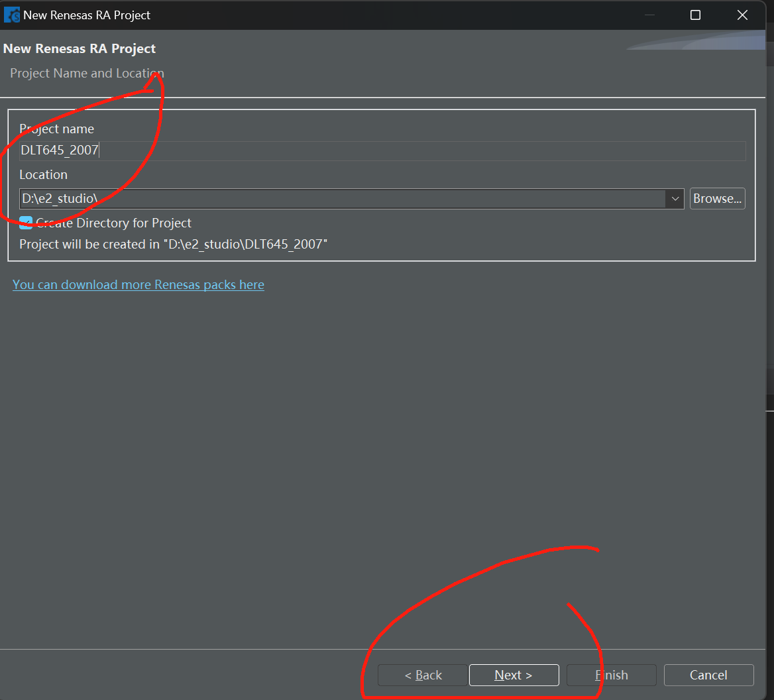
Task: Click the Finish button
Action: point(611,675)
